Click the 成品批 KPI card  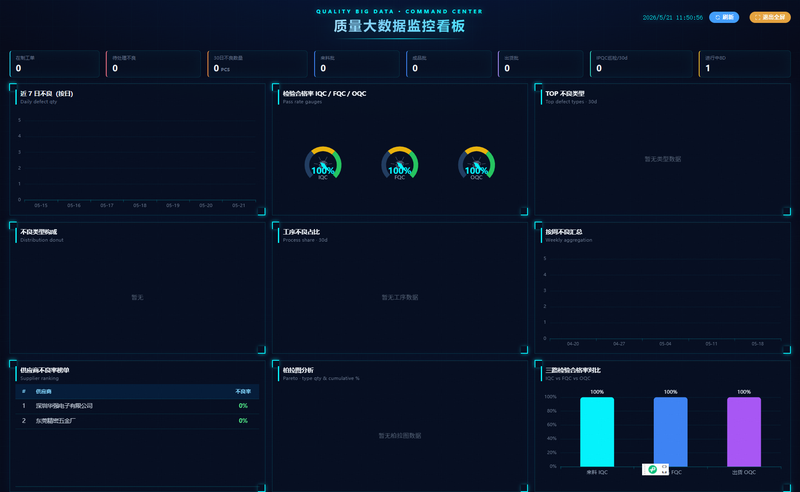tap(448, 64)
